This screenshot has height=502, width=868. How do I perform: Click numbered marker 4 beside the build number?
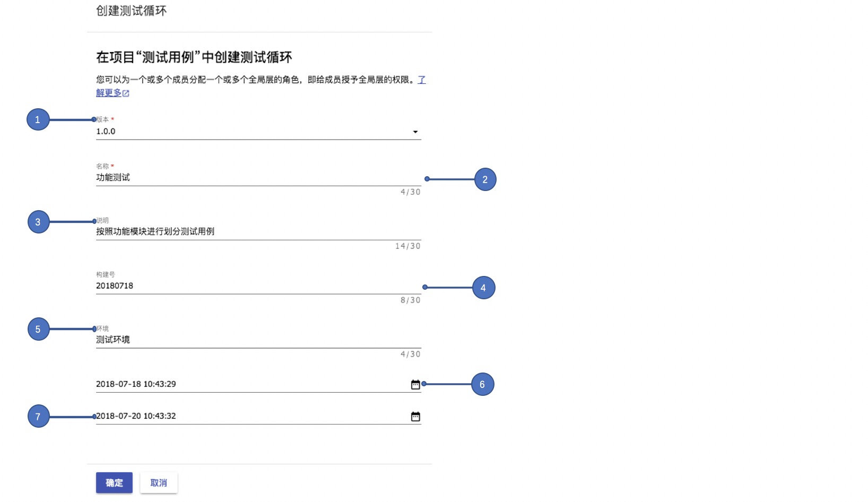[483, 288]
